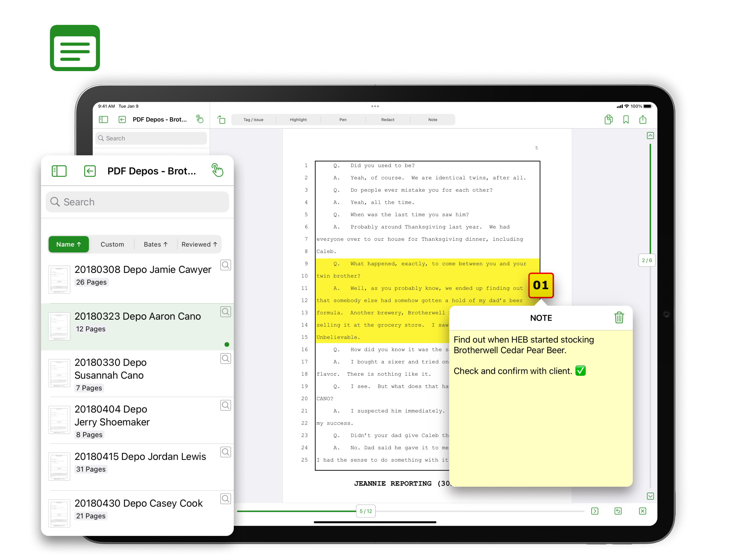This screenshot has width=747, height=560.
Task: Activate the Redact tool
Action: point(388,119)
